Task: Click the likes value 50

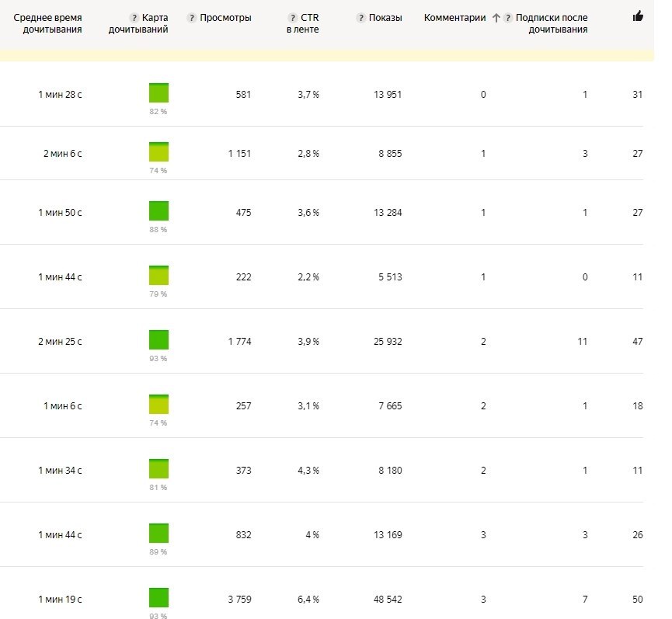Action: coord(638,600)
